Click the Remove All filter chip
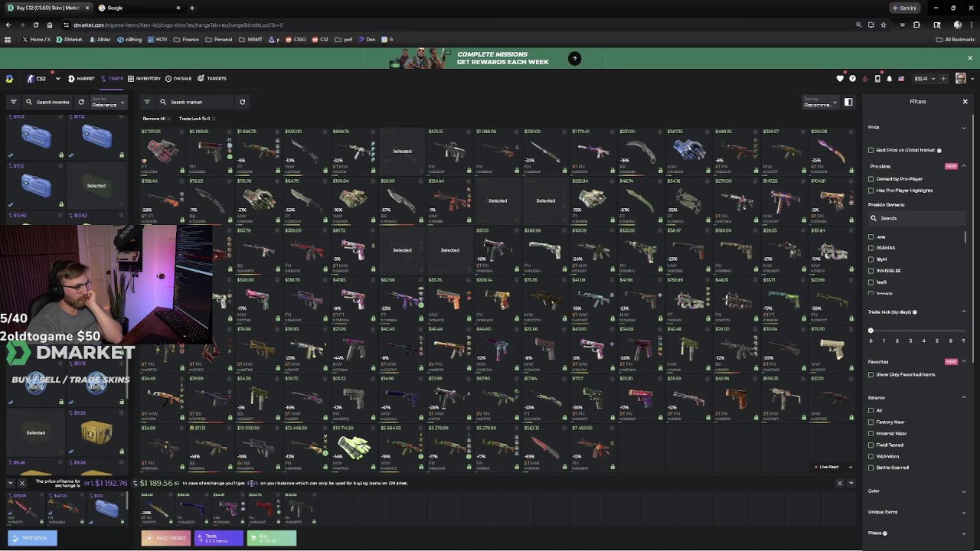 click(155, 119)
